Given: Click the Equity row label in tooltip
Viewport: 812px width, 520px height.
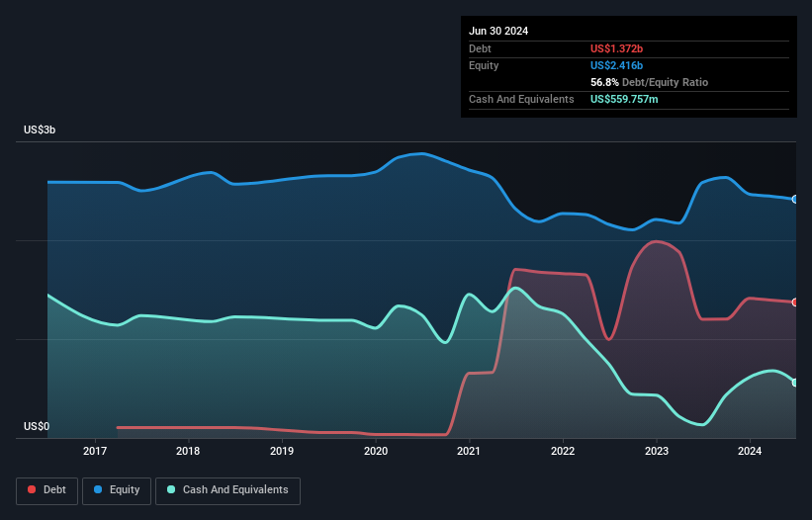Looking at the screenshot, I should coord(484,65).
